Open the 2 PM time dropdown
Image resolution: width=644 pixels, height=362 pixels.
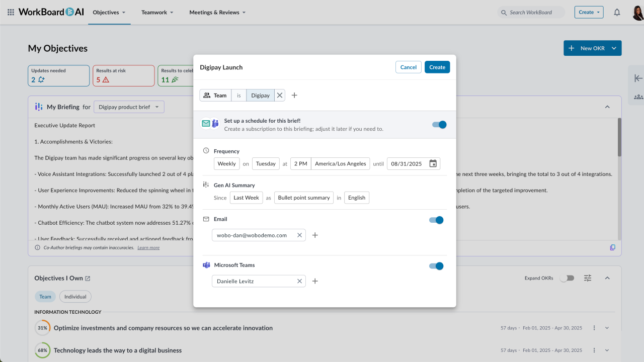300,163
